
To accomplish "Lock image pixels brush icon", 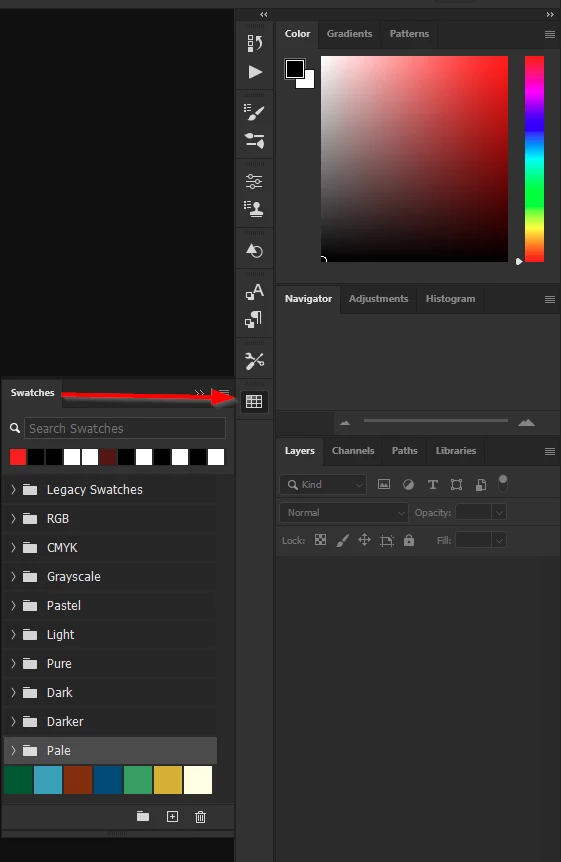I will (343, 540).
